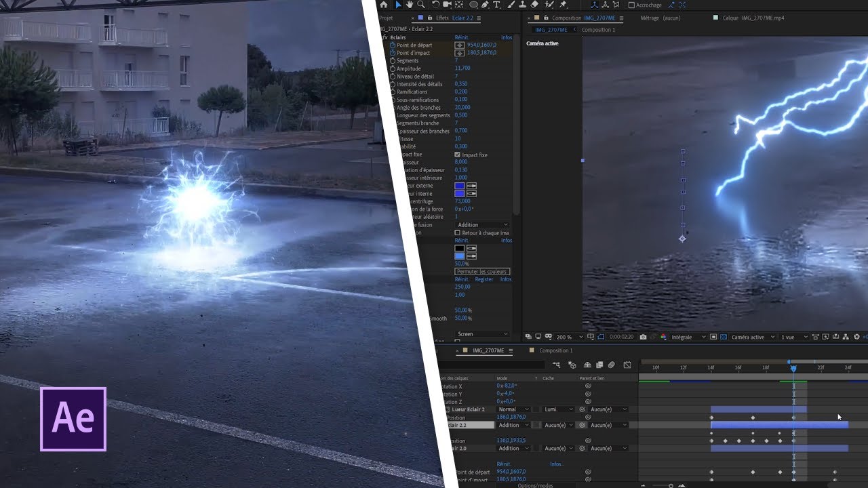This screenshot has height=488, width=868.
Task: Select the Unified Camera tool
Action: point(447,5)
